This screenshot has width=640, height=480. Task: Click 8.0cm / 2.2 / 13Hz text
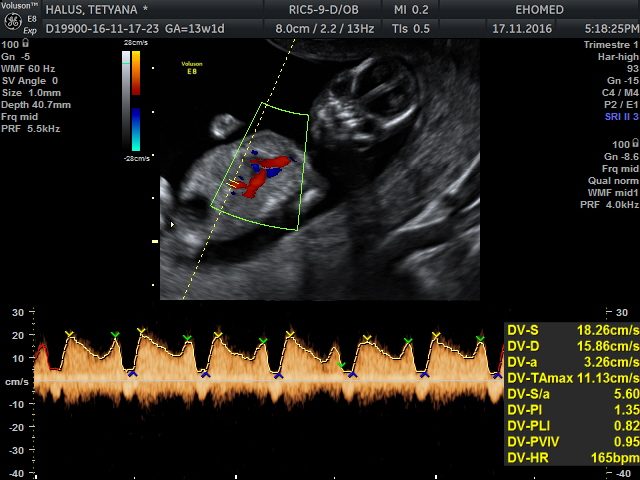tap(324, 29)
